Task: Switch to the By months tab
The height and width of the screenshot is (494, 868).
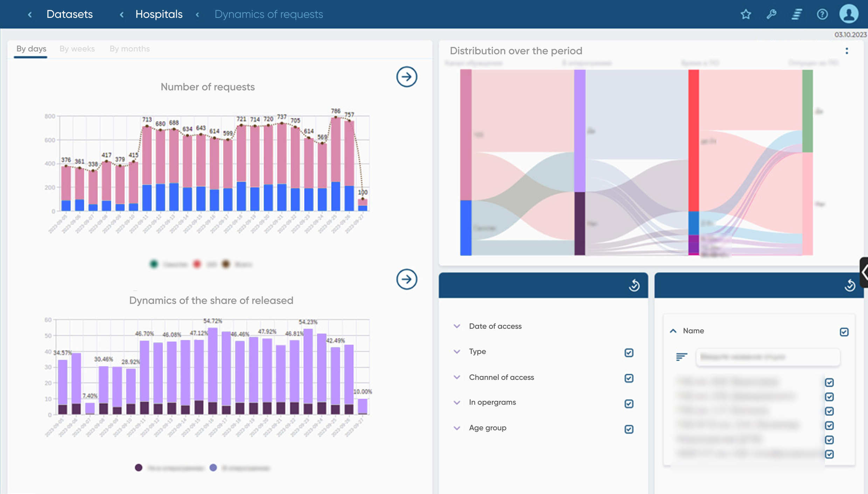Action: click(130, 49)
